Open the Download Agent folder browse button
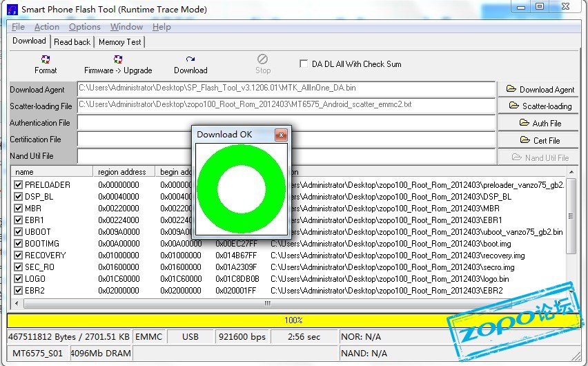This screenshot has width=588, height=366. (x=540, y=89)
